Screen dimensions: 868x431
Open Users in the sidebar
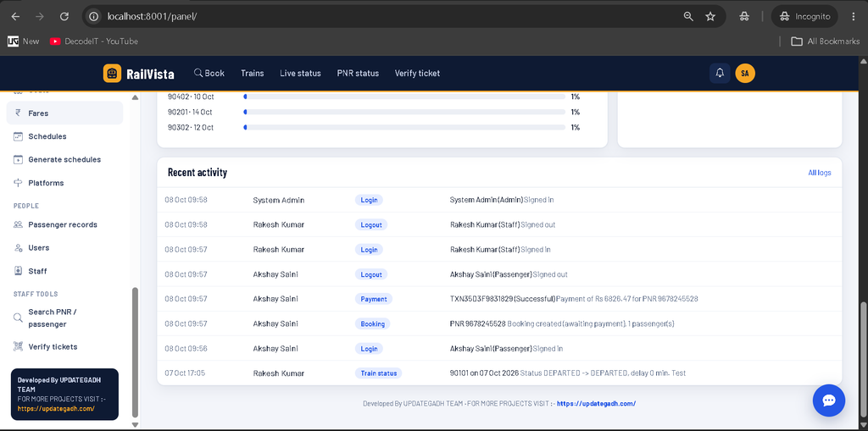click(64, 248)
